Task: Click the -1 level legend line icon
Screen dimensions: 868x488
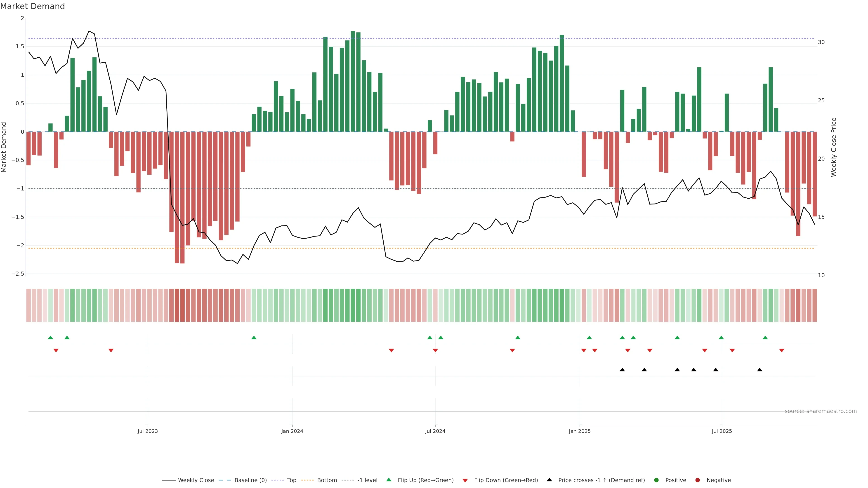Action: (x=348, y=480)
